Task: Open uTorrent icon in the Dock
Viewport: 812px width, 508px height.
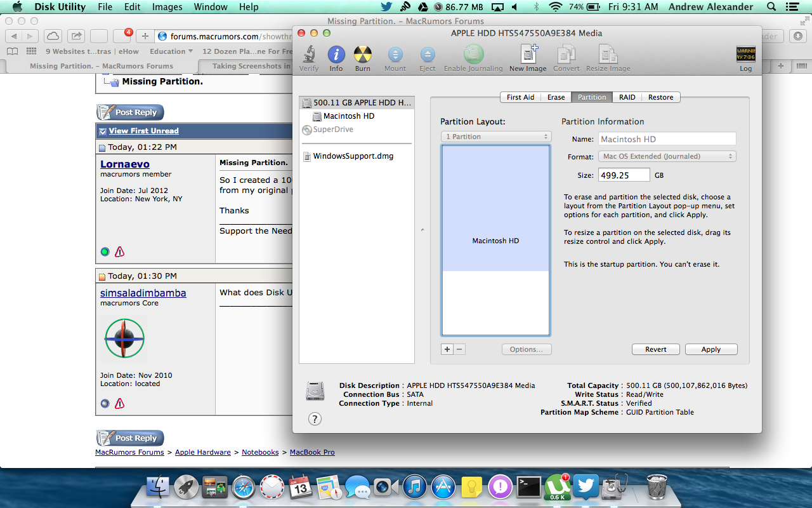Action: 557,487
